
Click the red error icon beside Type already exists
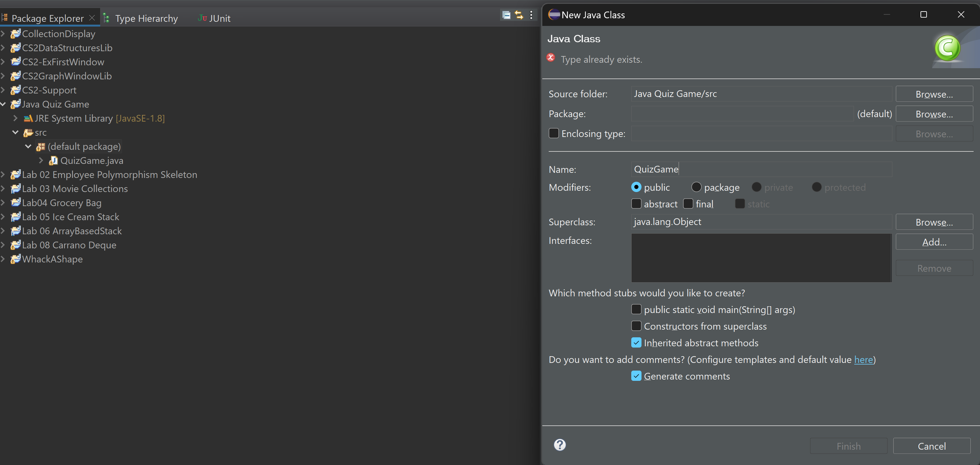(551, 58)
